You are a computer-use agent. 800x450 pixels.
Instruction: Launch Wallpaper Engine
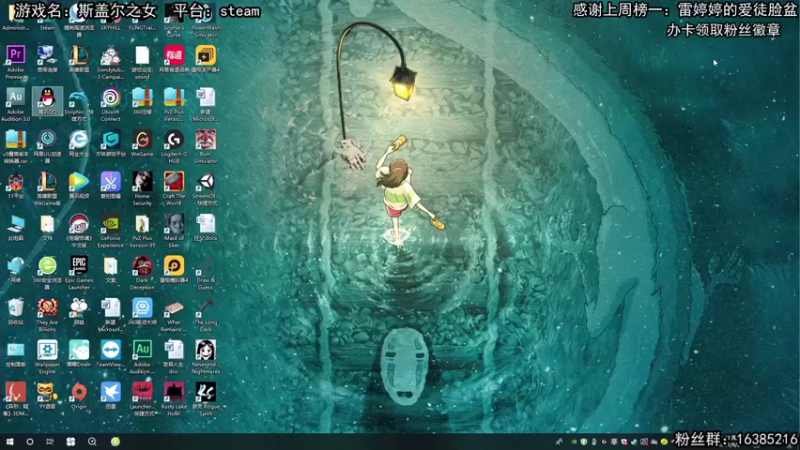[x=47, y=358]
